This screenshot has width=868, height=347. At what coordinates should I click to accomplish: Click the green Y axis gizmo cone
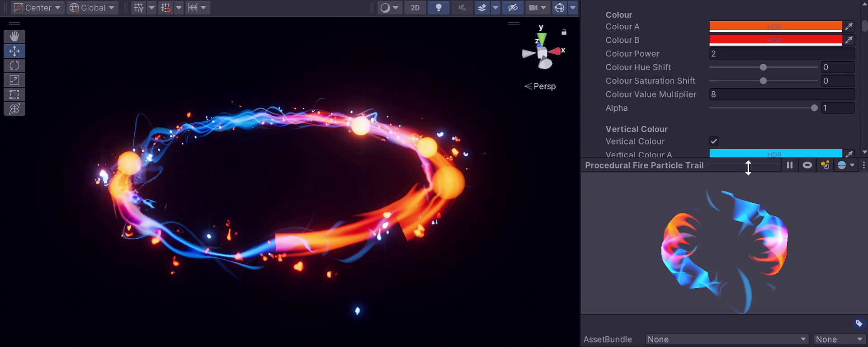tap(542, 38)
